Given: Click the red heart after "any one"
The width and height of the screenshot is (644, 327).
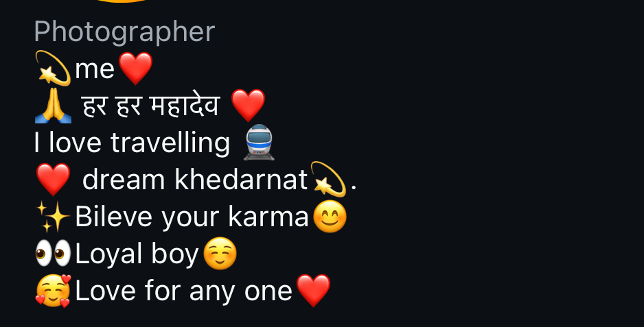Looking at the screenshot, I should pos(313,291).
